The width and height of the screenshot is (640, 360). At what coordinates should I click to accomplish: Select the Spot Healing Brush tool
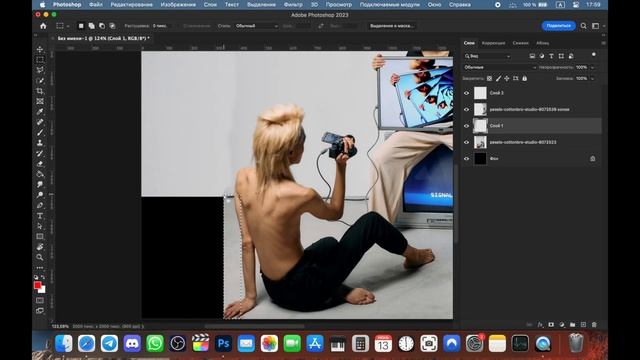[x=40, y=122]
